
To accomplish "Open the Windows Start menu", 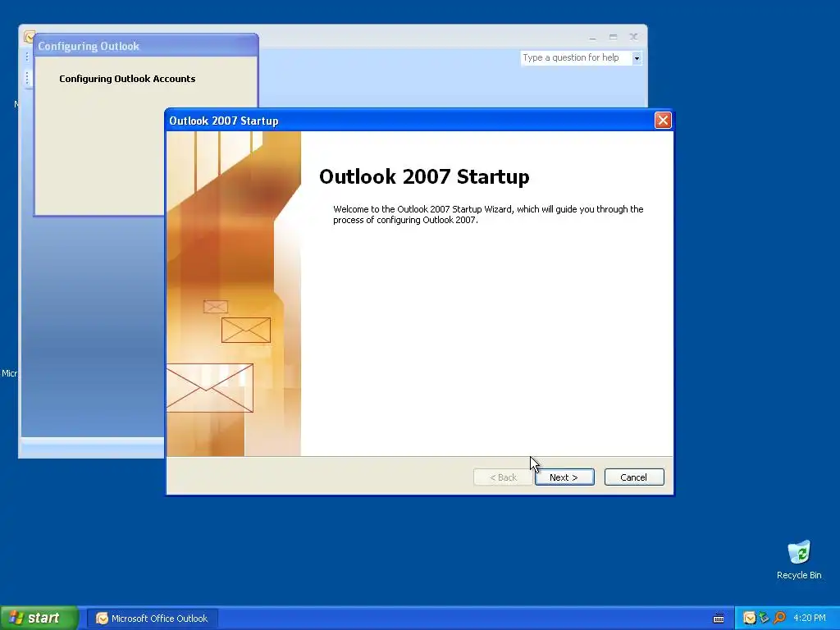I will coord(39,618).
